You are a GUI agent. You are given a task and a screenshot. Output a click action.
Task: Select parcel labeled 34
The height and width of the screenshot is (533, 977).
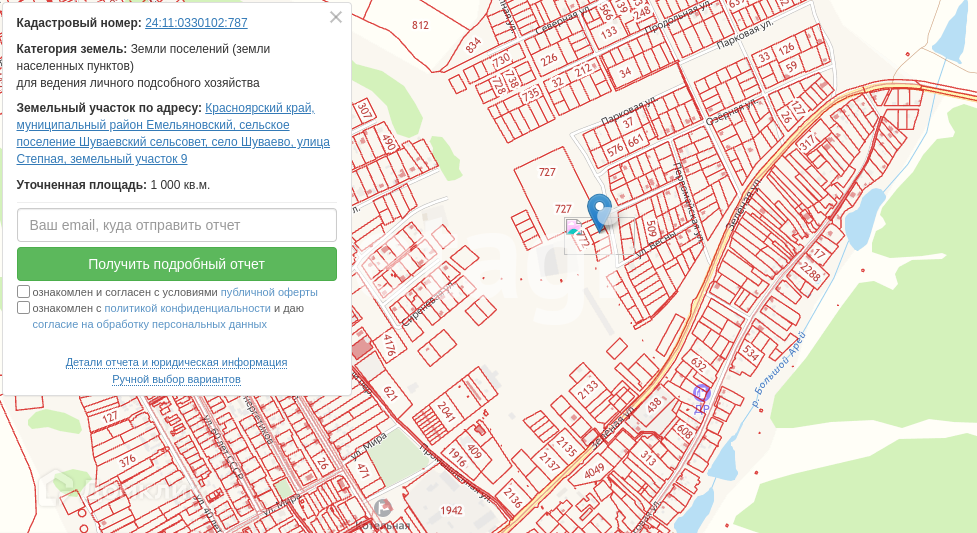[x=625, y=72]
